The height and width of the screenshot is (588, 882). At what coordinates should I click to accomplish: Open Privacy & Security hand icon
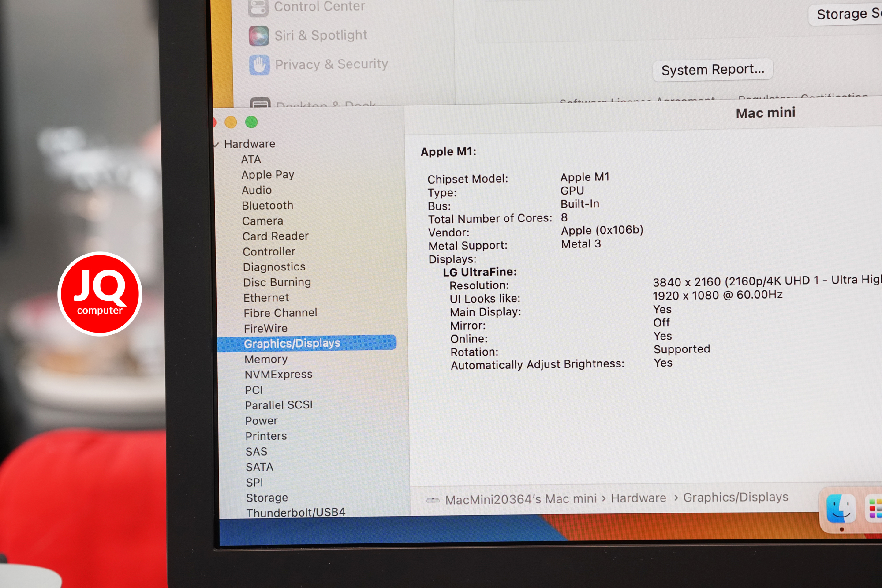tap(259, 65)
